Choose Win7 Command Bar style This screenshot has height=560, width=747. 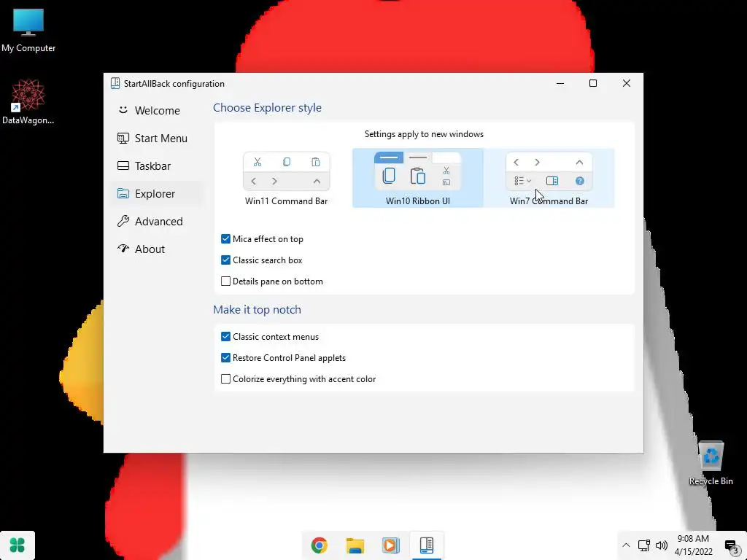(x=549, y=178)
